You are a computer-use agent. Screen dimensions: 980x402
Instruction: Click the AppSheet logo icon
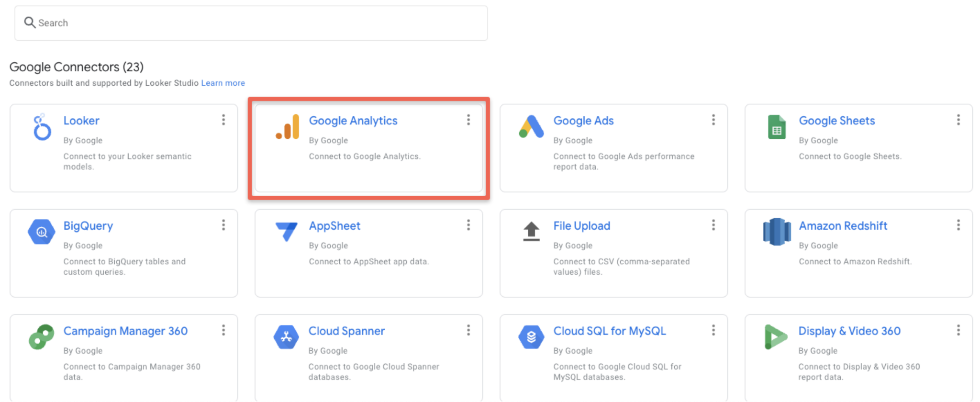pyautogui.click(x=287, y=232)
